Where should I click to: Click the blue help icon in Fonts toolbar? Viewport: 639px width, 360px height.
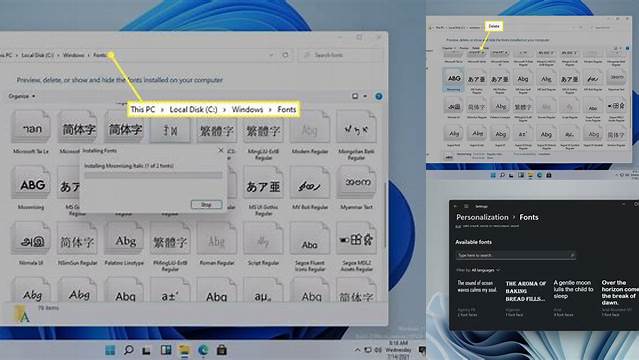(379, 96)
